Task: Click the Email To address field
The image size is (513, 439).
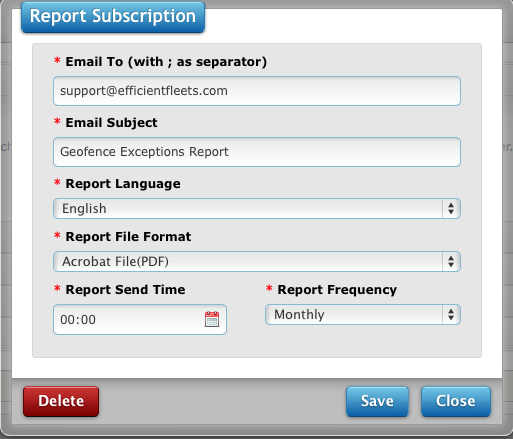Action: click(257, 91)
